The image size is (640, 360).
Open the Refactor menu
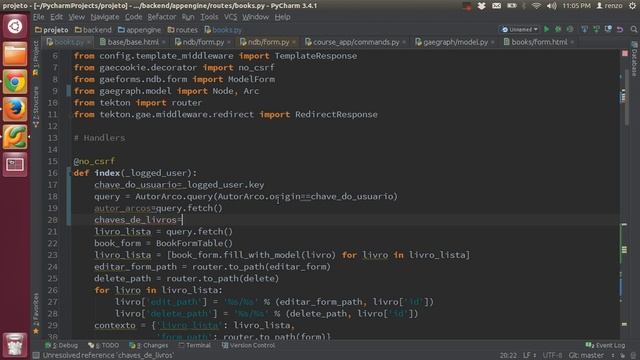coord(162,17)
